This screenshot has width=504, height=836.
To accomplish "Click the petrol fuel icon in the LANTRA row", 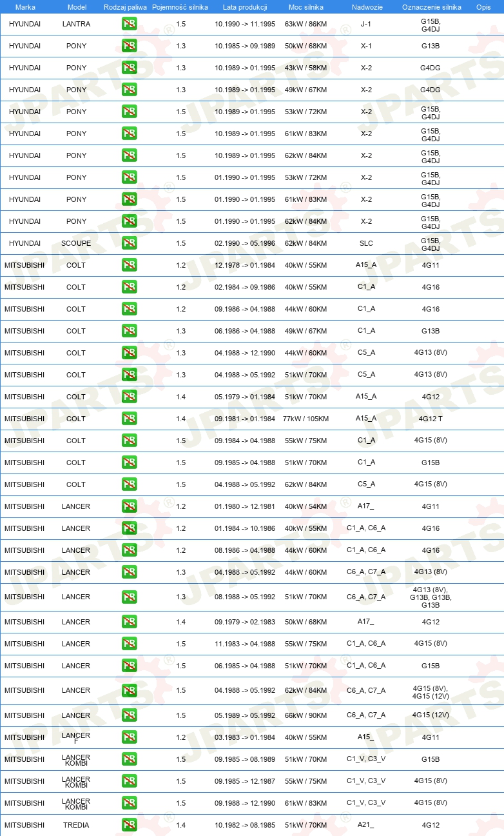I will tap(129, 25).
